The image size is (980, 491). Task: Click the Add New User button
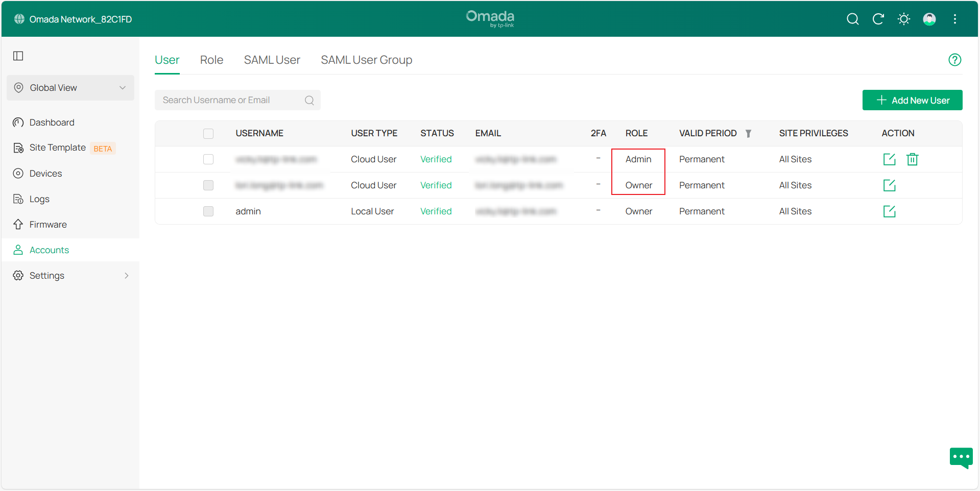[x=912, y=100]
